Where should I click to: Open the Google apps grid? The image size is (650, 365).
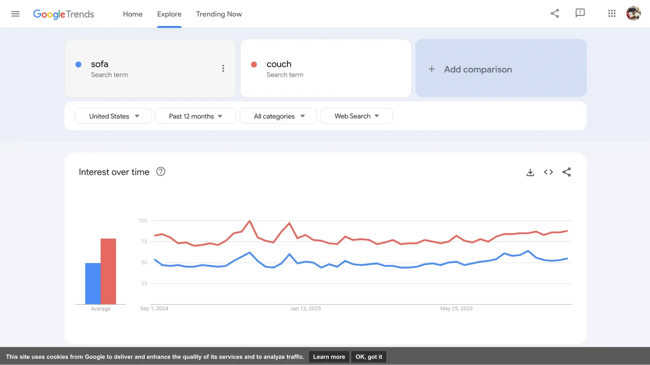click(x=612, y=14)
